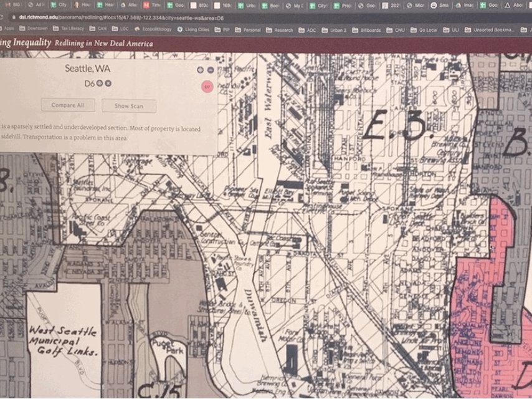This screenshot has width=532, height=399.
Task: Switch to the 'My' browser tab
Action: [x=293, y=6]
